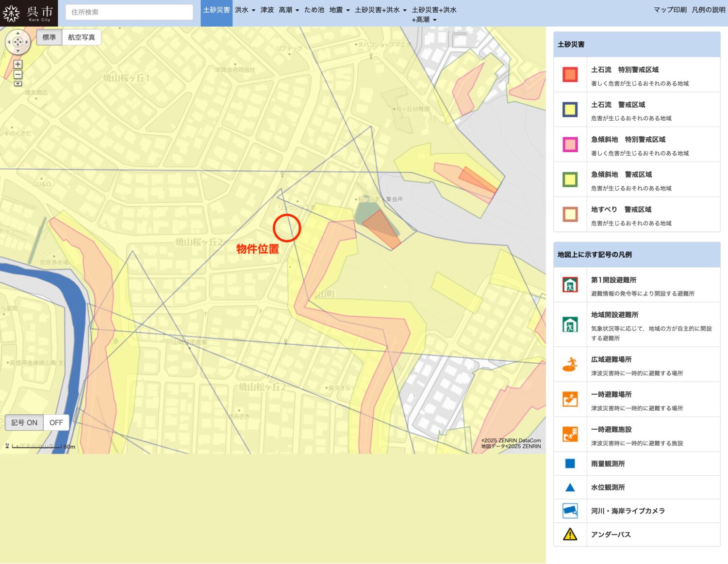Click the 広域避難場所 legend icon
The height and width of the screenshot is (564, 728).
(x=570, y=364)
